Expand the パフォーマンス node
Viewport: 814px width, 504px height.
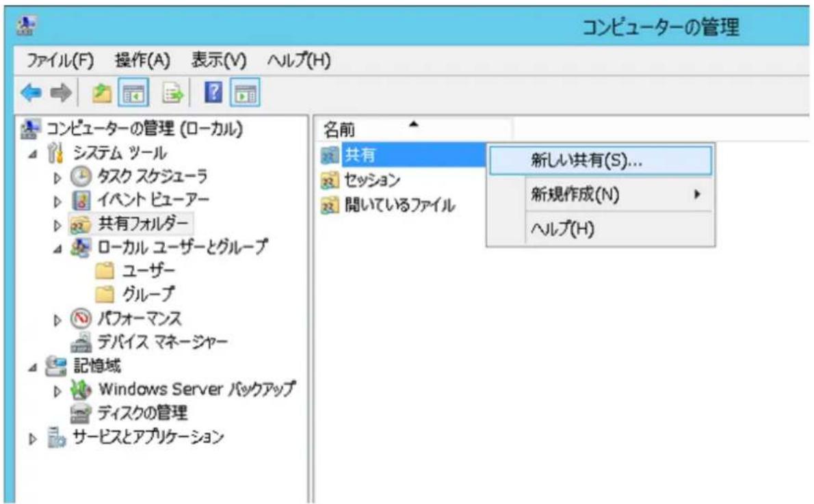click(x=57, y=320)
